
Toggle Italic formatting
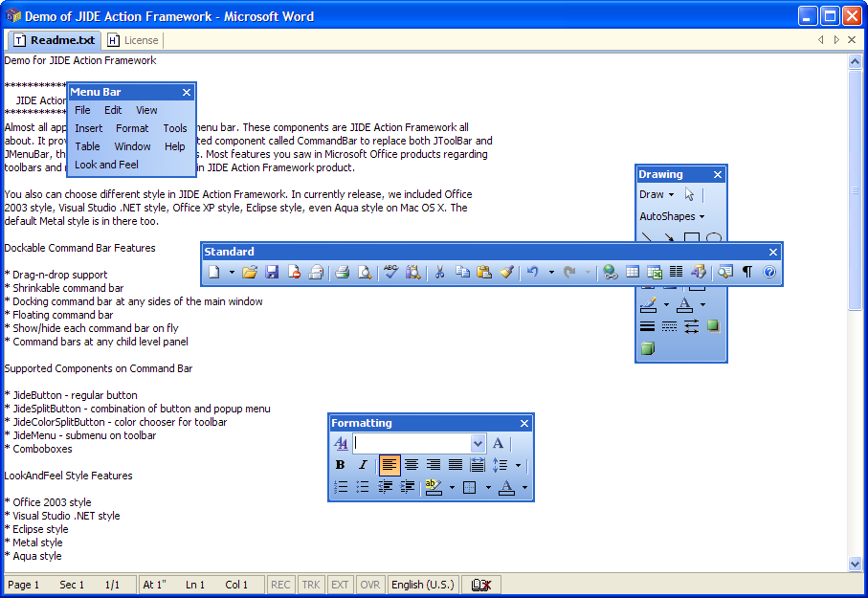pyautogui.click(x=363, y=465)
